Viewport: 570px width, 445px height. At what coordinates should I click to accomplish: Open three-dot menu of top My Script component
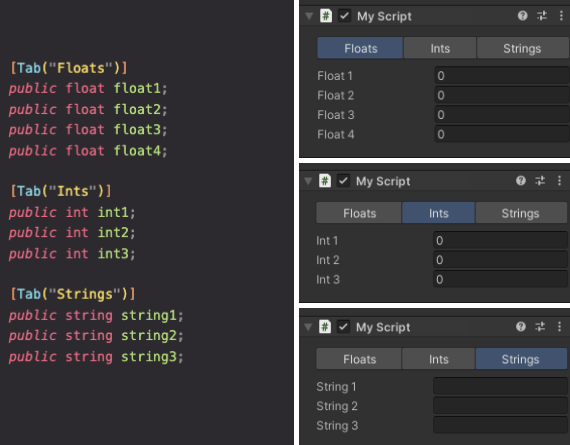pyautogui.click(x=561, y=16)
